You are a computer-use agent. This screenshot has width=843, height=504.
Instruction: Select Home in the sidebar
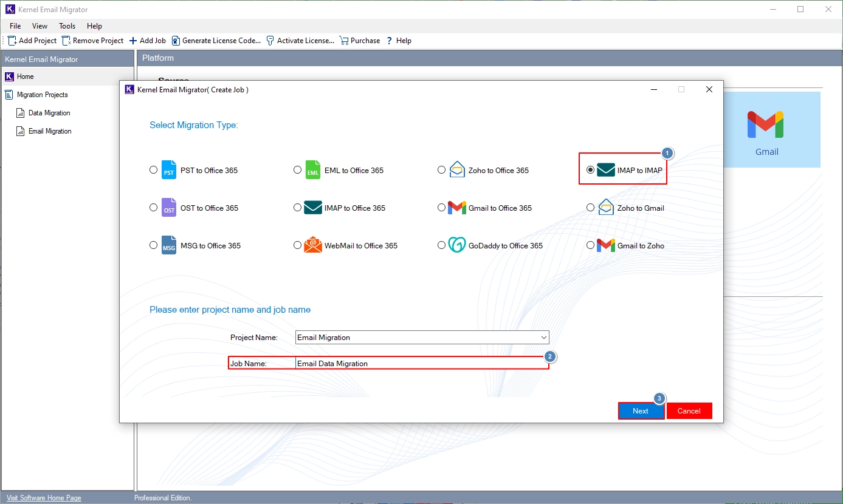coord(67,77)
